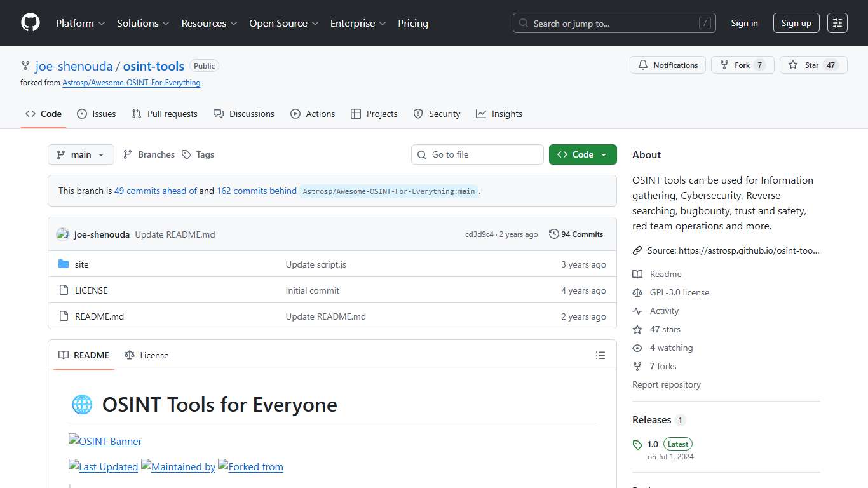Click the Go to file search field

pos(477,154)
